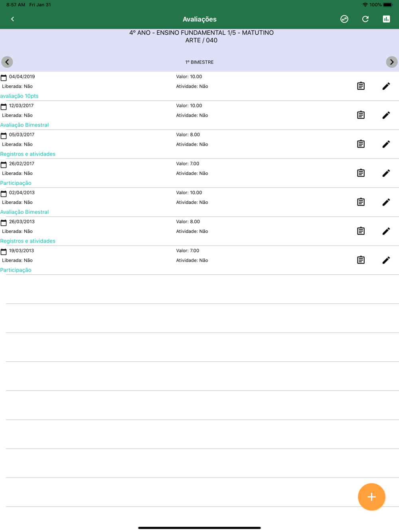Click calendar icon beside 19/03/2013
This screenshot has width=399, height=532.
pyautogui.click(x=4, y=252)
